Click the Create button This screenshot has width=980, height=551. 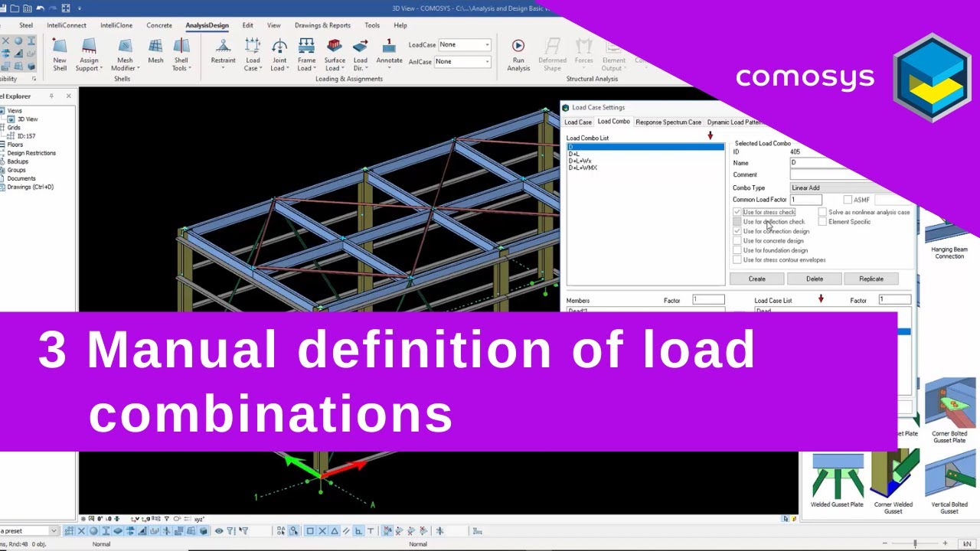[x=756, y=279]
